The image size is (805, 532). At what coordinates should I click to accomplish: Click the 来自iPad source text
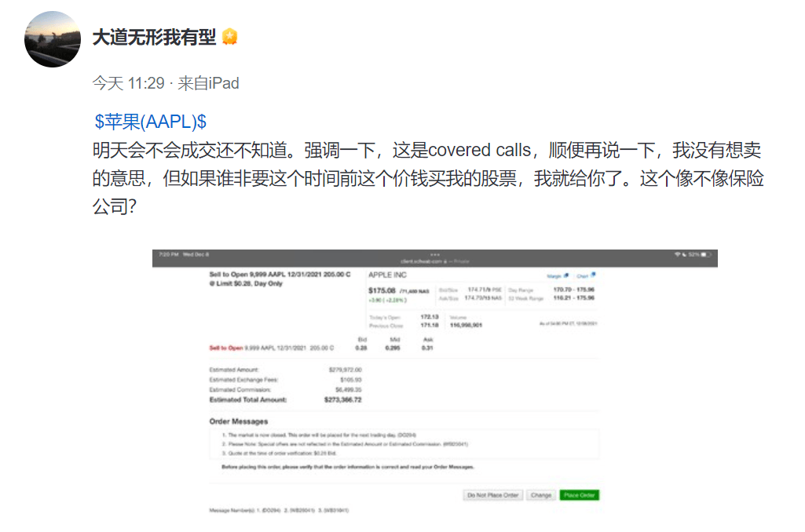(208, 83)
